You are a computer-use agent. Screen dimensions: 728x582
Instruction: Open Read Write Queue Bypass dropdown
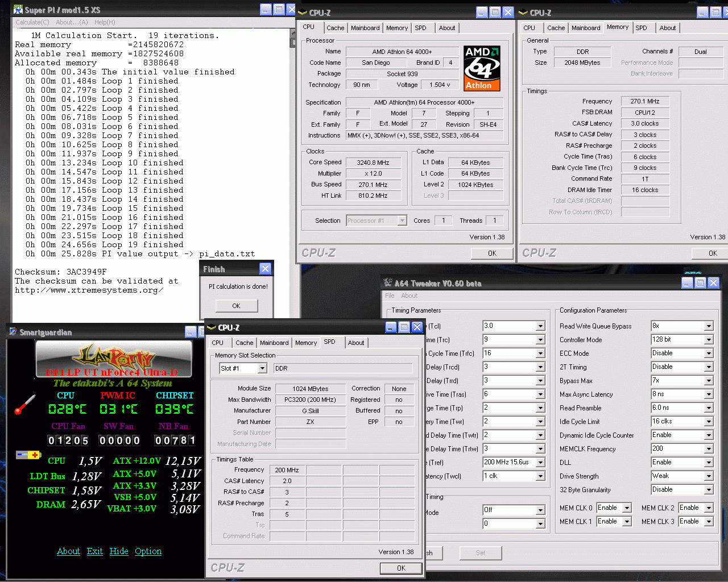click(709, 326)
